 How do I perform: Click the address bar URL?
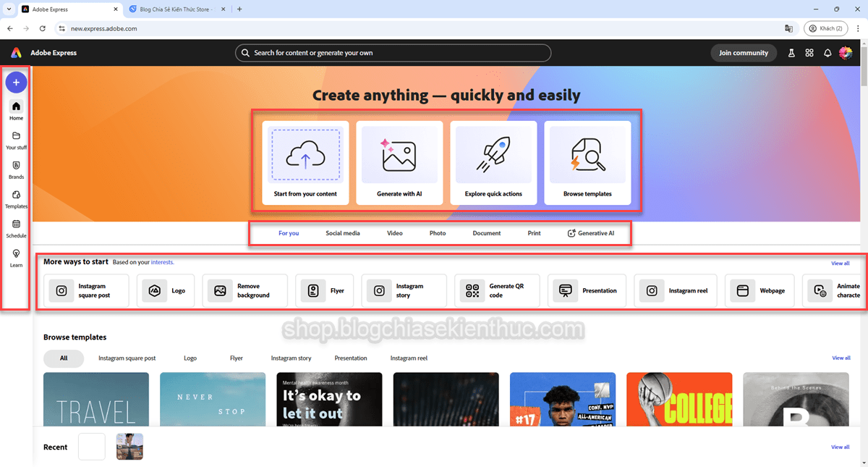click(x=104, y=28)
